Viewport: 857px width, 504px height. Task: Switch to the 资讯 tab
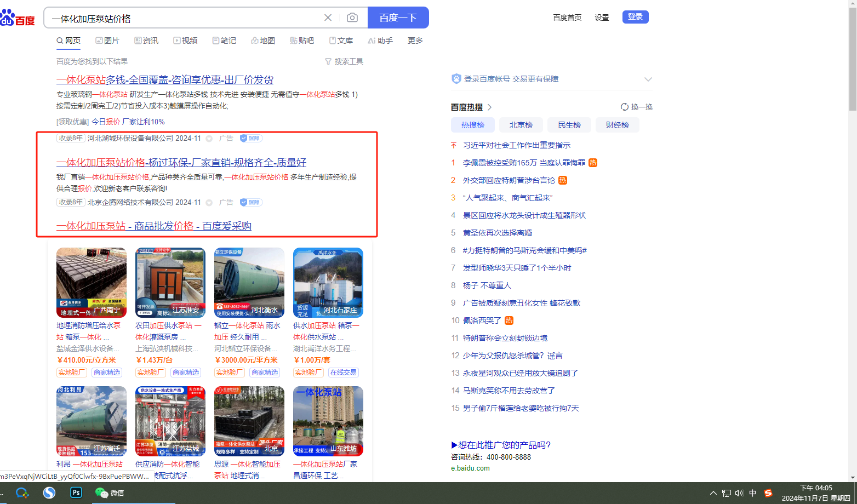146,41
